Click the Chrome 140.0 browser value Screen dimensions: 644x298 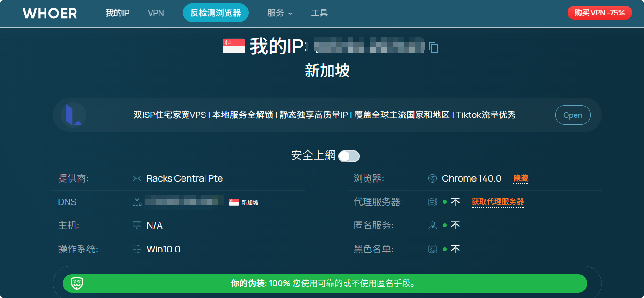pyautogui.click(x=471, y=178)
